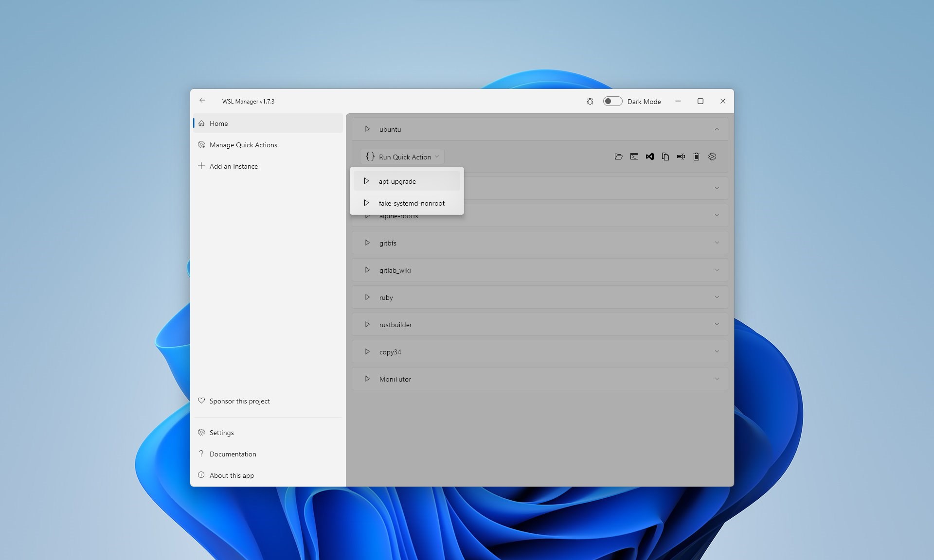Click the back arrow button
Viewport: 934px width, 560px height.
[x=203, y=101]
